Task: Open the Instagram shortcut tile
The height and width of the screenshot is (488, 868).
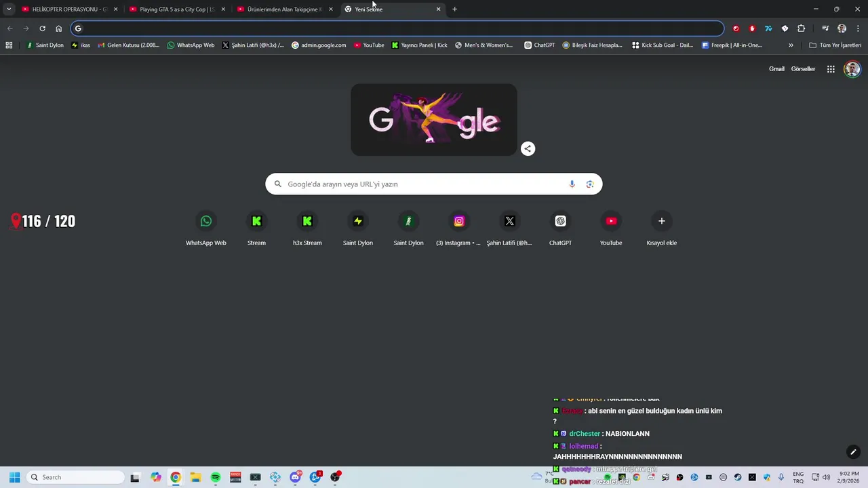Action: click(459, 228)
